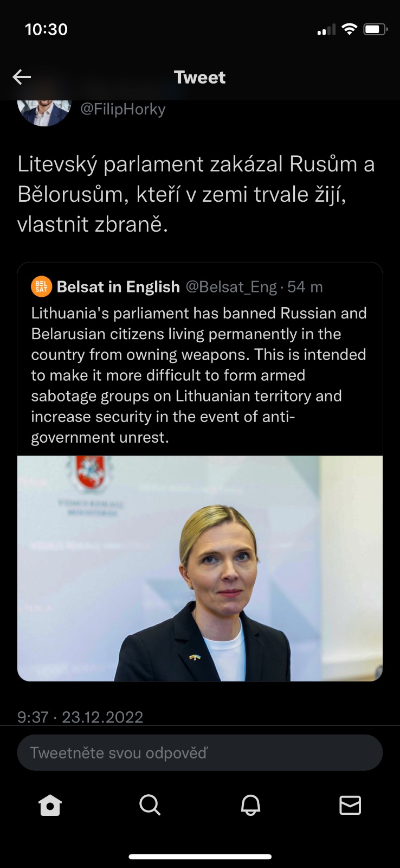Image resolution: width=400 pixels, height=868 pixels.
Task: Open the @FilipHorky profile handle
Action: tap(123, 110)
